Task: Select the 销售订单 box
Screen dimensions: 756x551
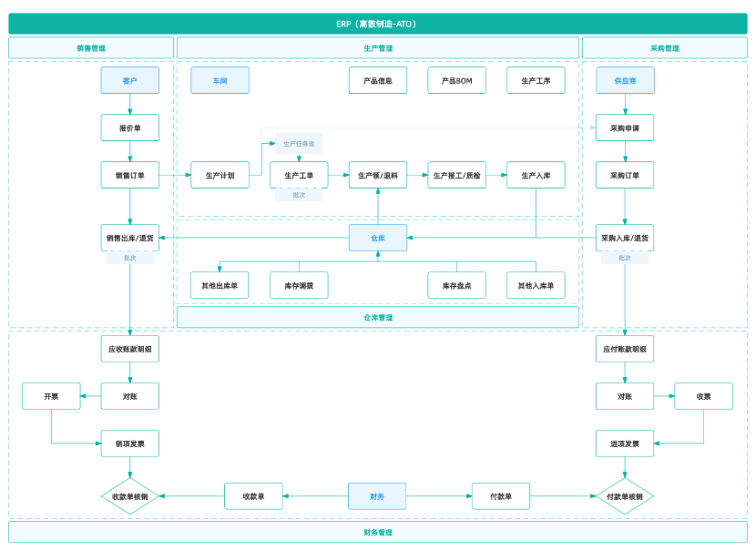Action: coord(129,175)
